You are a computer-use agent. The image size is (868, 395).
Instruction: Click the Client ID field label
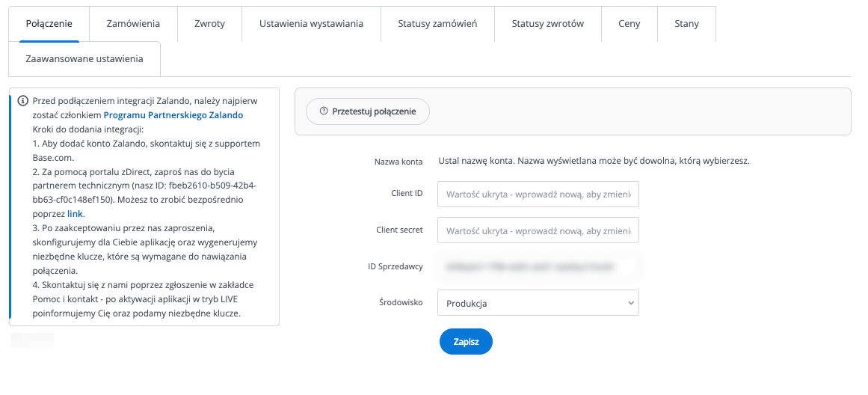coord(407,194)
